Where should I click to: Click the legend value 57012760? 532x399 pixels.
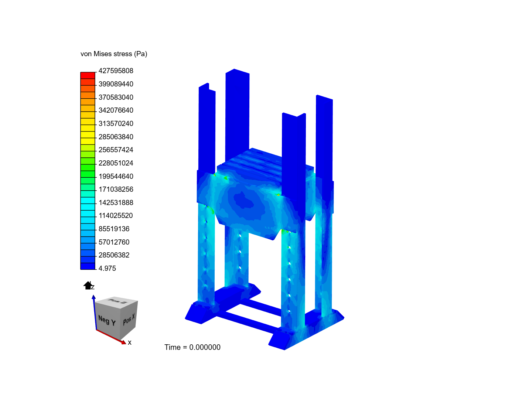[x=114, y=242]
